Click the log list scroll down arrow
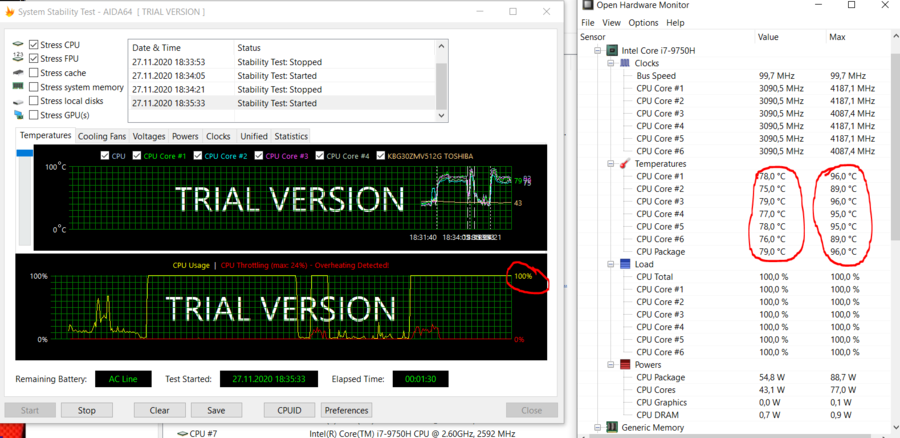This screenshot has width=900, height=438. (x=441, y=115)
